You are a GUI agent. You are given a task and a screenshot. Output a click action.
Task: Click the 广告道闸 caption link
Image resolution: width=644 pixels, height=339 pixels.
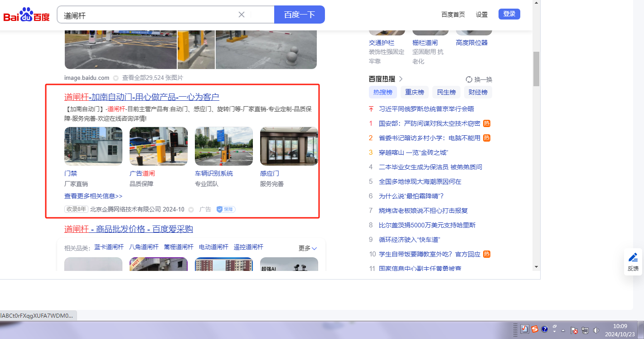(x=142, y=173)
